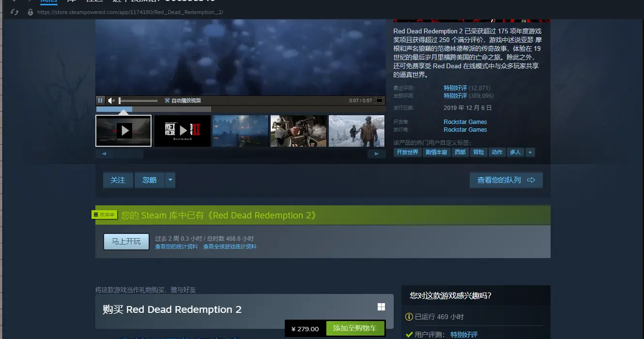Click the 关注 follow button

click(118, 180)
